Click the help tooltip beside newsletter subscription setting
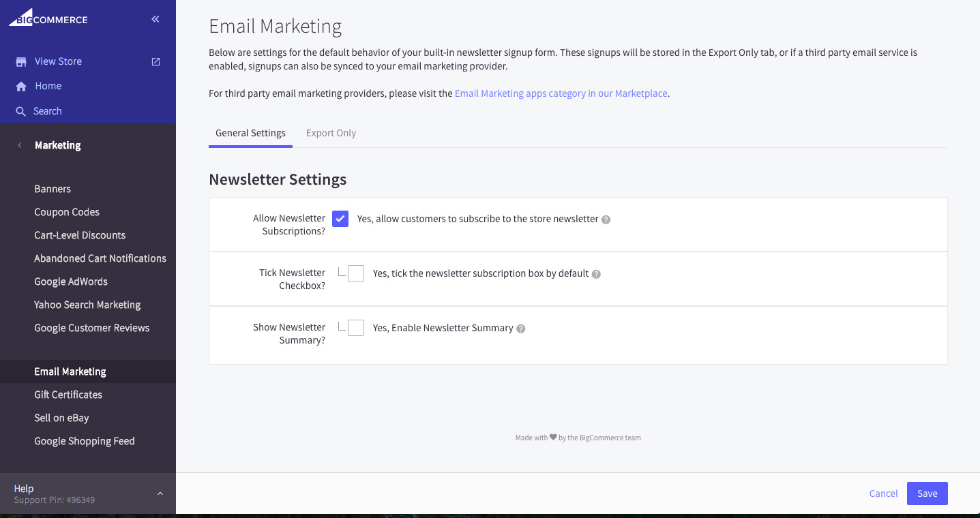The image size is (980, 518). pos(606,219)
